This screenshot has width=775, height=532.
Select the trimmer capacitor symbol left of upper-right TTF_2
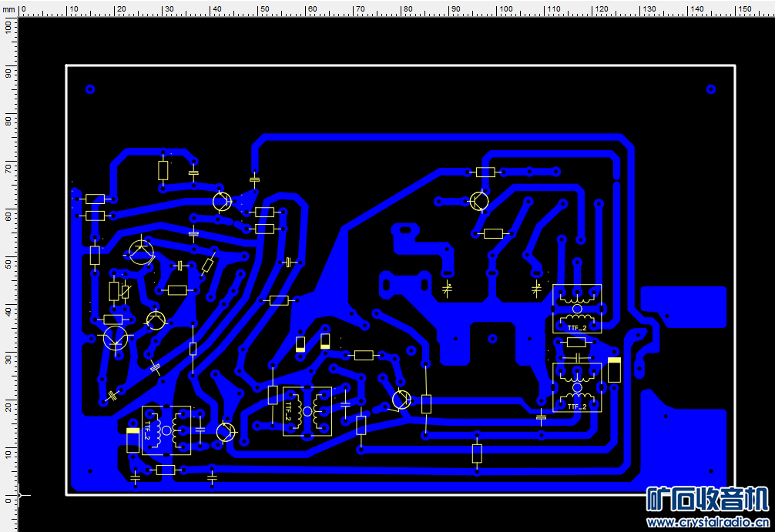pyautogui.click(x=536, y=289)
